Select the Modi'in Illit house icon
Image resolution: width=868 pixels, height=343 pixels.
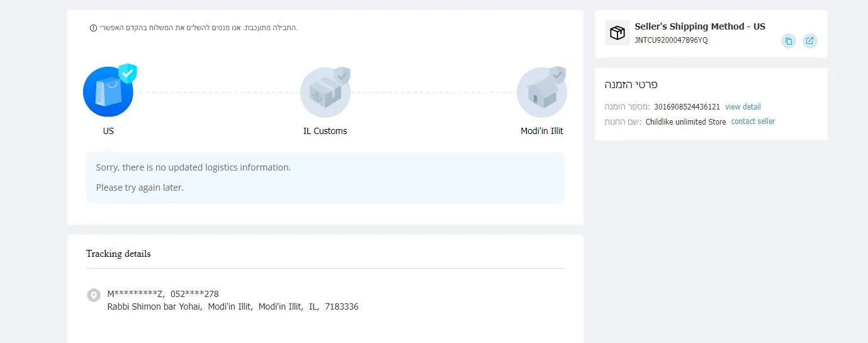[x=541, y=93]
